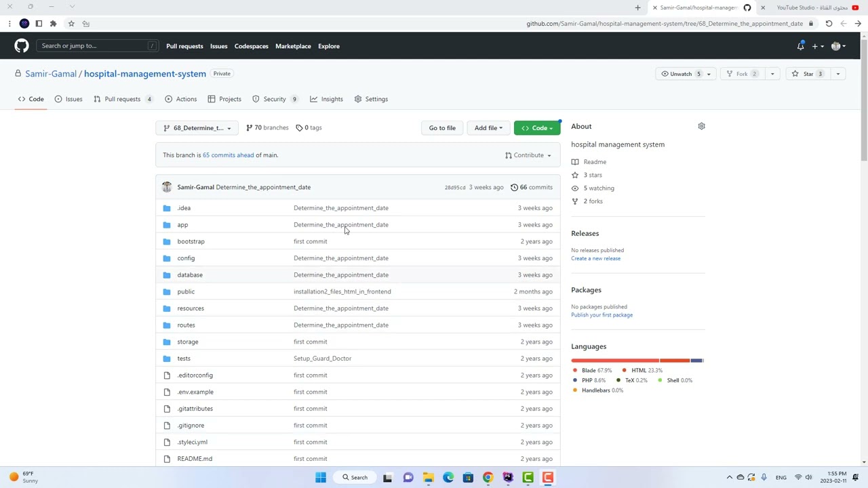This screenshot has width=868, height=488.
Task: Reload the page in the browser toolbar
Action: click(x=829, y=24)
